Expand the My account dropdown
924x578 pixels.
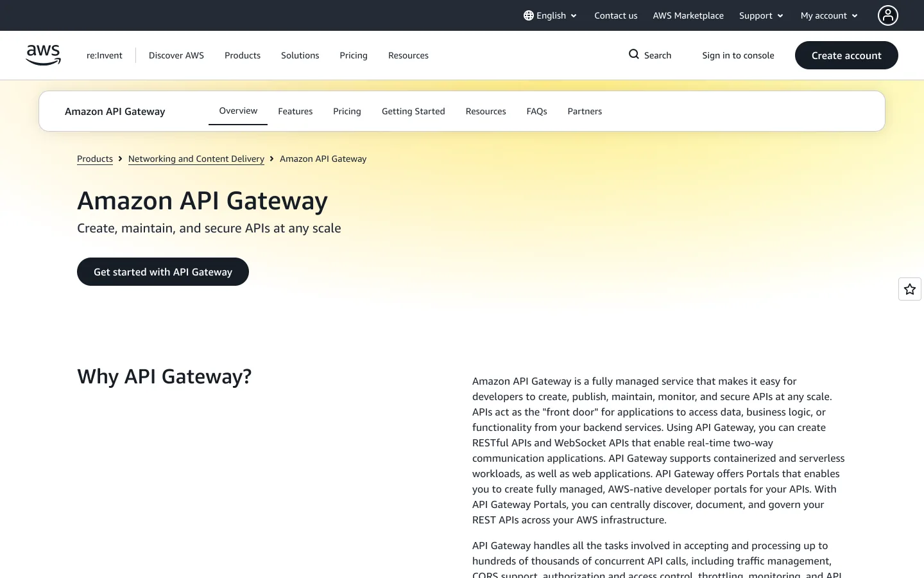pyautogui.click(x=829, y=15)
